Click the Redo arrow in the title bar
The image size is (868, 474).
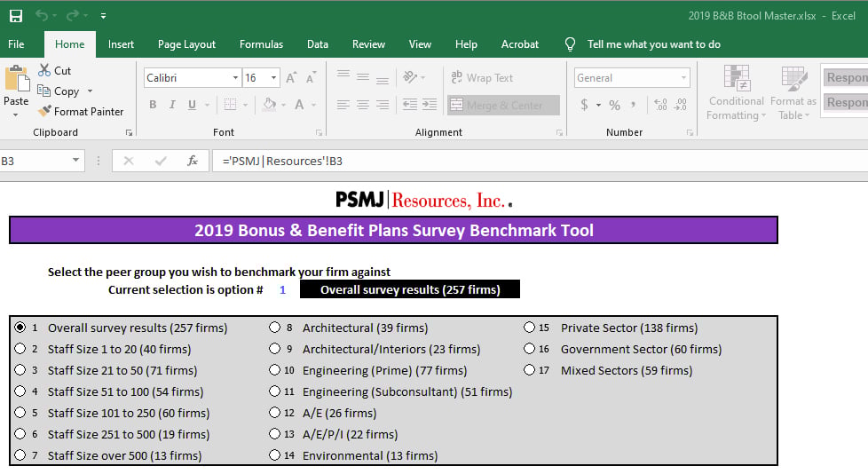click(x=73, y=15)
